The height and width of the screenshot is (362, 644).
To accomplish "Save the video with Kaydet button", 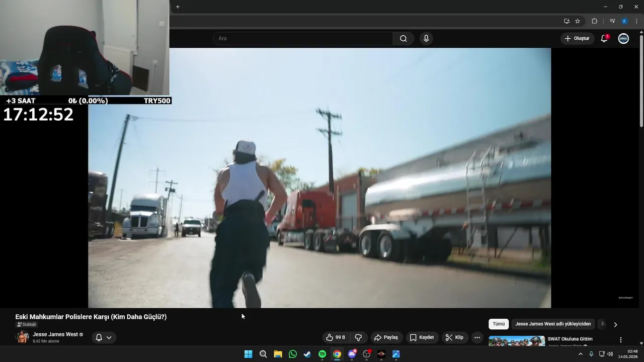I will click(x=422, y=337).
